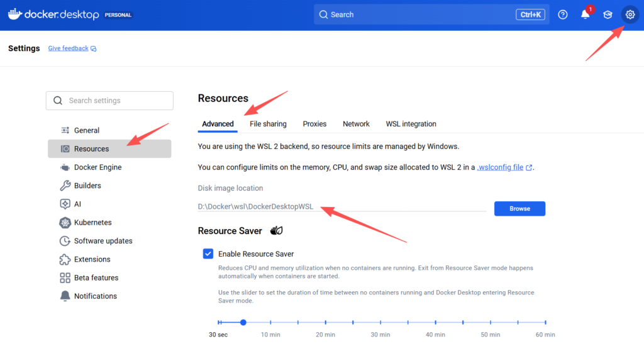The width and height of the screenshot is (644, 356).
Task: Click the Browse button
Action: pos(519,209)
